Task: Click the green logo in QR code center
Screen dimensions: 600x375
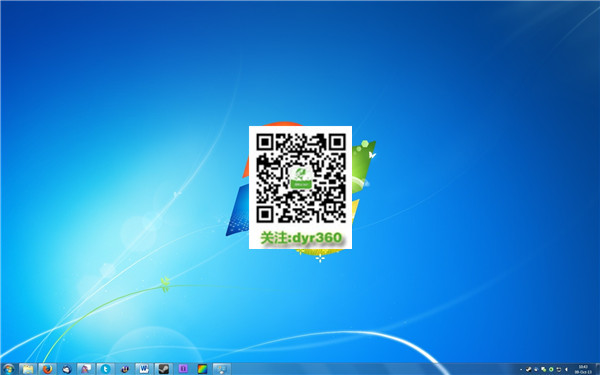Action: (x=301, y=178)
